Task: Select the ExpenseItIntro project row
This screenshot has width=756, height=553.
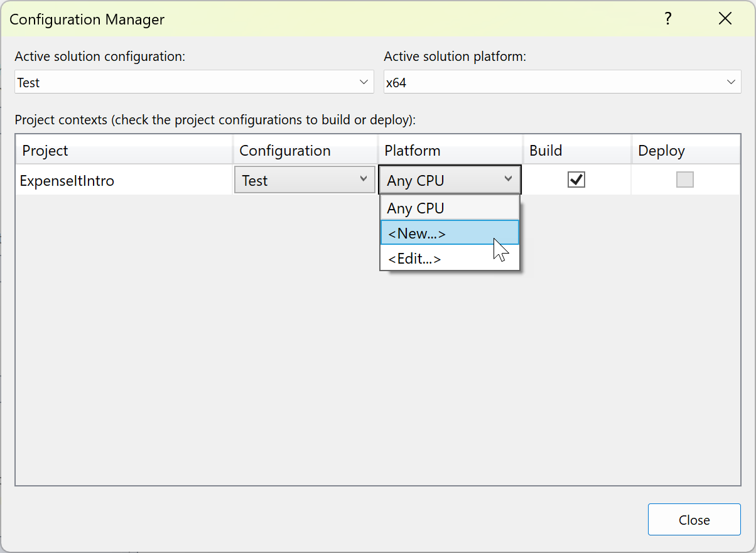Action: pos(67,180)
